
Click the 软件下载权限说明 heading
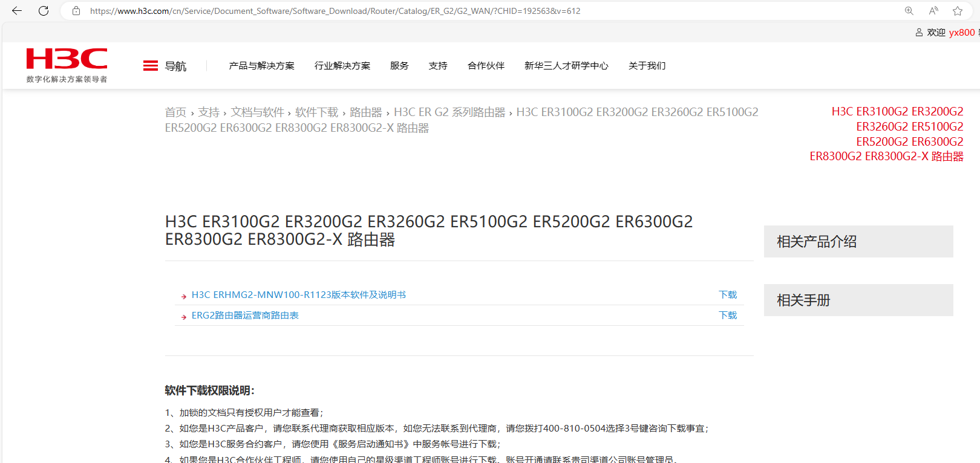[x=209, y=390]
